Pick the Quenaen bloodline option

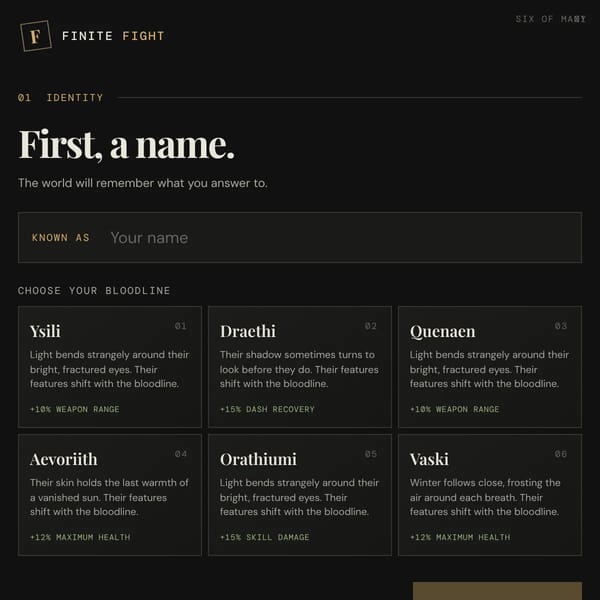tap(490, 367)
